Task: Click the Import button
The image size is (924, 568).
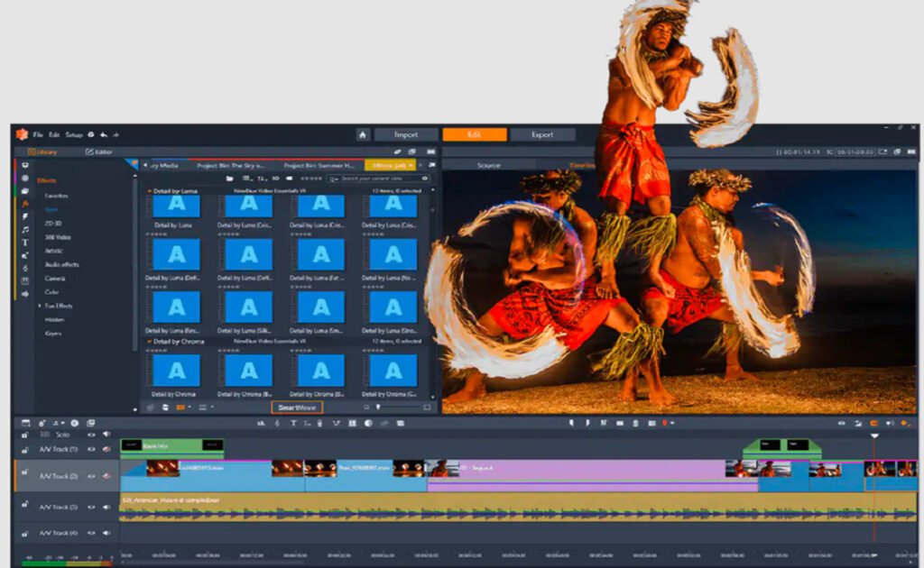Action: (x=407, y=134)
